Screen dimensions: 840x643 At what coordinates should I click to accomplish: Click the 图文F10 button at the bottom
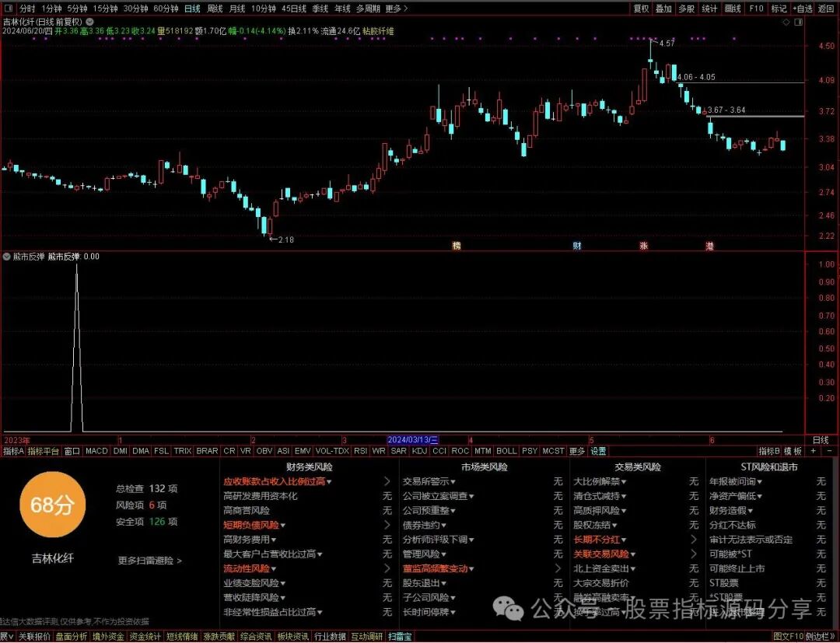click(789, 637)
